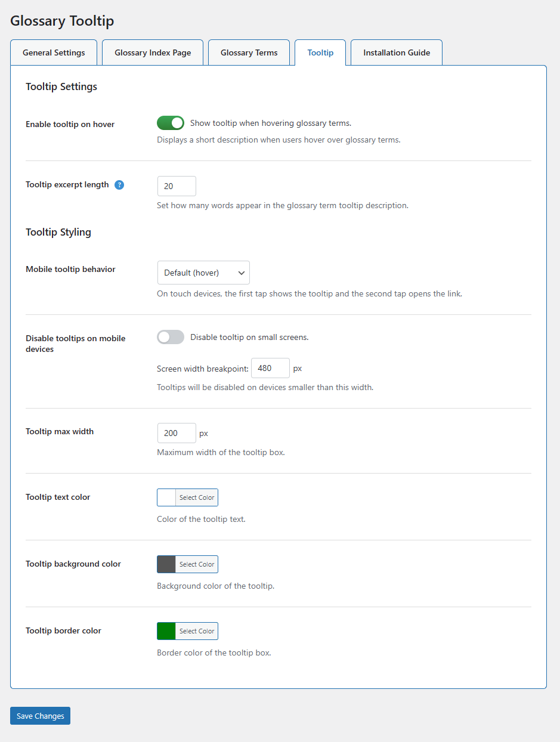Image resolution: width=560 pixels, height=742 pixels.
Task: Click the help icon beside Tooltip excerpt length
Action: [x=119, y=185]
